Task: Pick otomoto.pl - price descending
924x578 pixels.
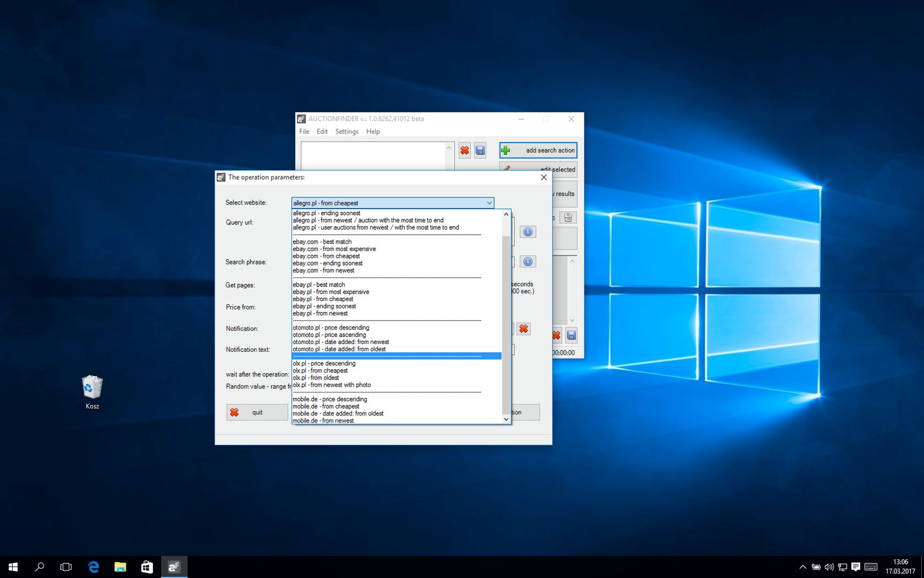Action: [x=396, y=328]
